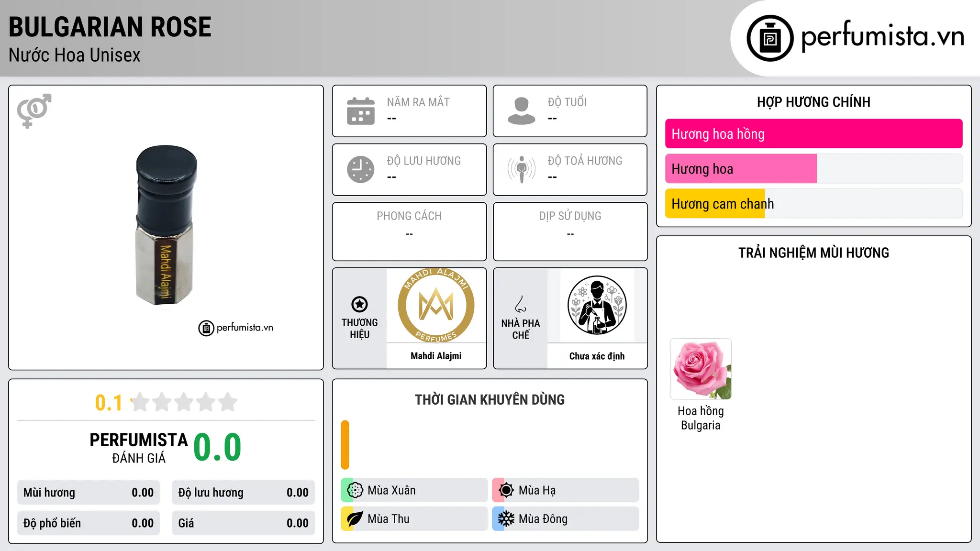Click the unisex gender symbol icon
980x551 pixels.
(x=34, y=111)
